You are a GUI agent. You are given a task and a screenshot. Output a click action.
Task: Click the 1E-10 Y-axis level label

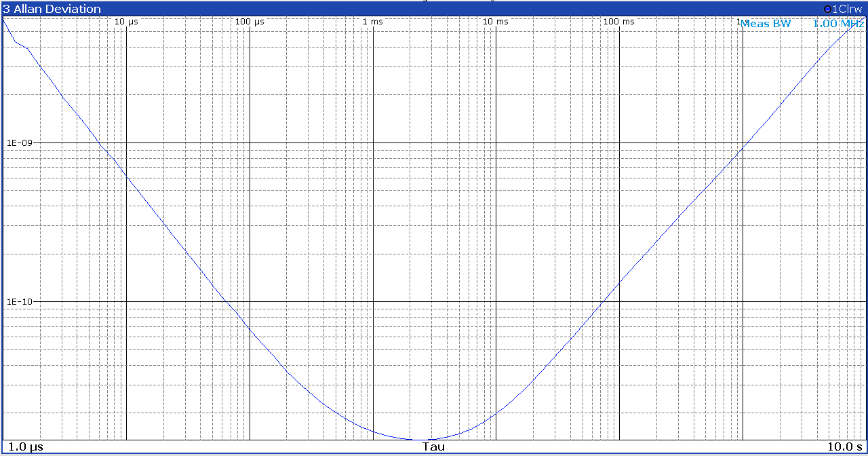[19, 301]
